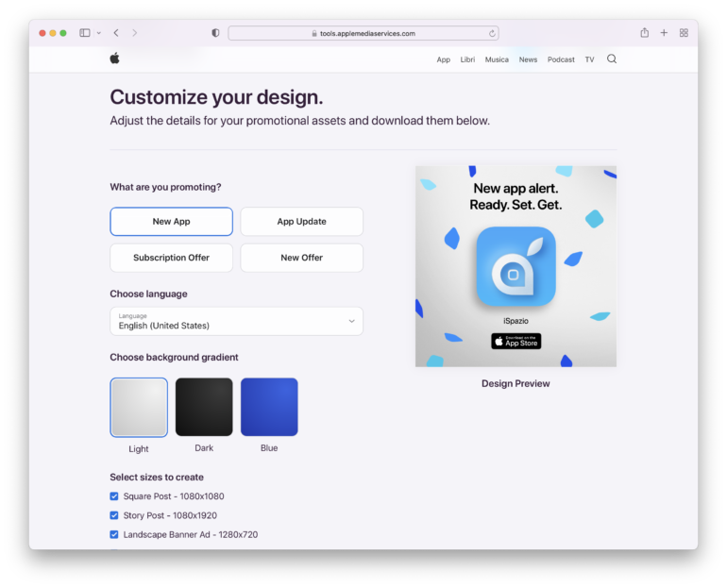Toggle Landscape Banner Ad 1280x720 checkbox
Image resolution: width=727 pixels, height=588 pixels.
click(x=114, y=534)
